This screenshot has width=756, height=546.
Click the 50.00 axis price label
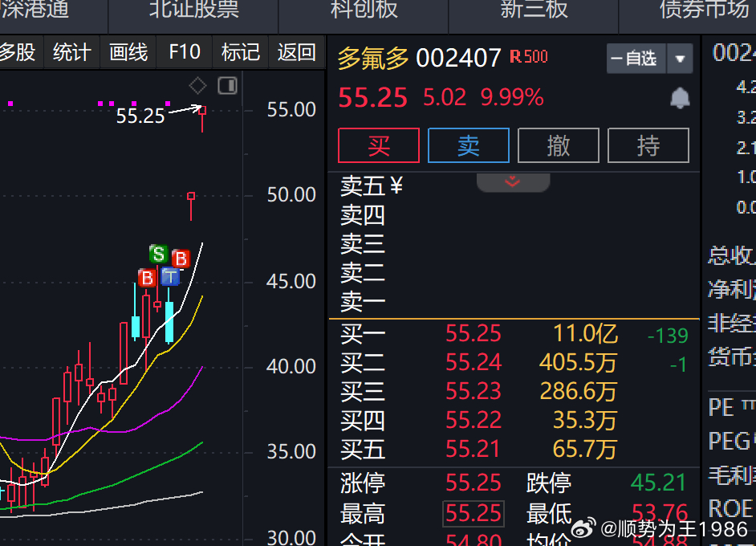tap(291, 195)
